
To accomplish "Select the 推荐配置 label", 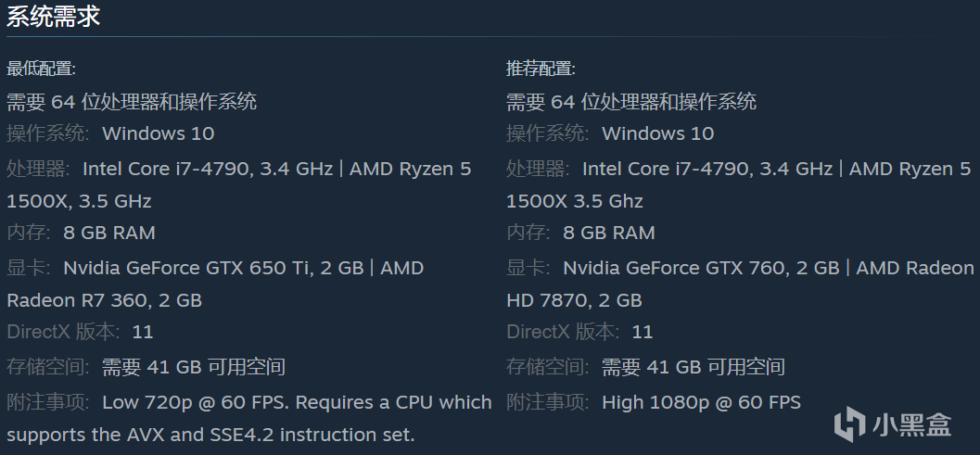I will click(541, 69).
